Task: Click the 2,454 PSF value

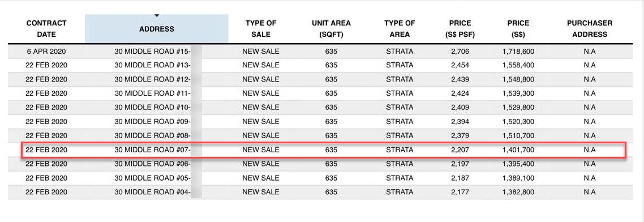Action: point(460,65)
